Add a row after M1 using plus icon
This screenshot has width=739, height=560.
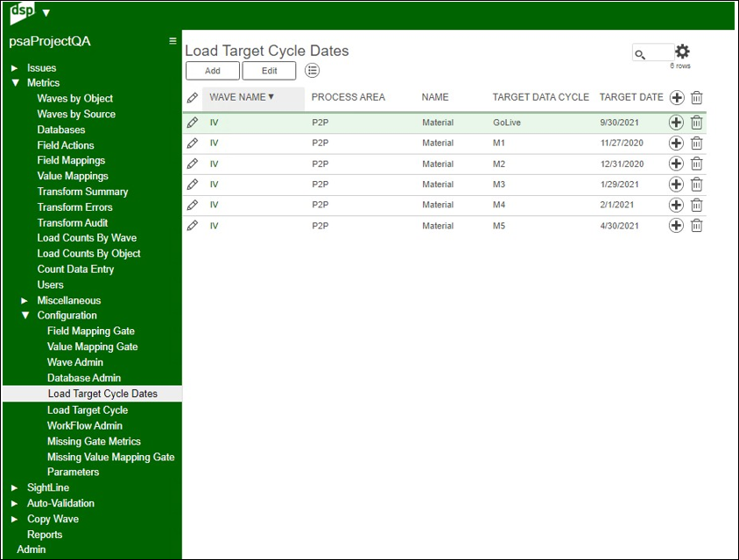coord(676,143)
